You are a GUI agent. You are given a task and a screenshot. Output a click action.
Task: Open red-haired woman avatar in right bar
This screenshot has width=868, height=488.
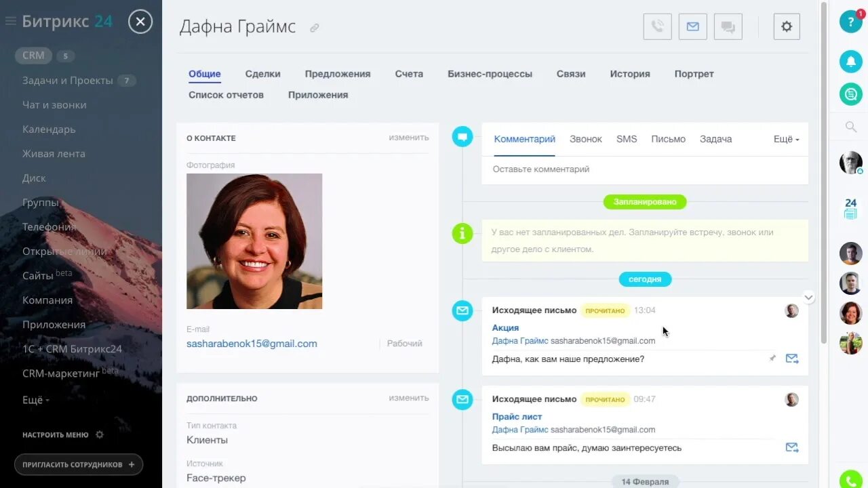850,313
